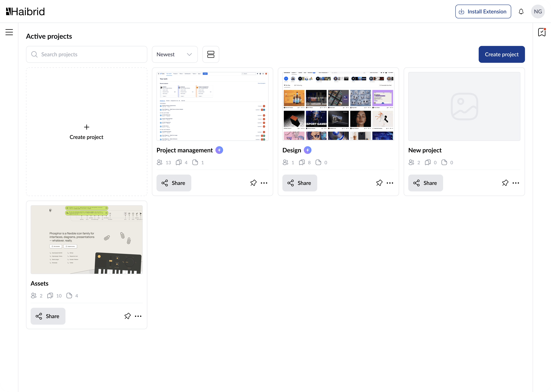Click the Project management title

pyautogui.click(x=185, y=150)
